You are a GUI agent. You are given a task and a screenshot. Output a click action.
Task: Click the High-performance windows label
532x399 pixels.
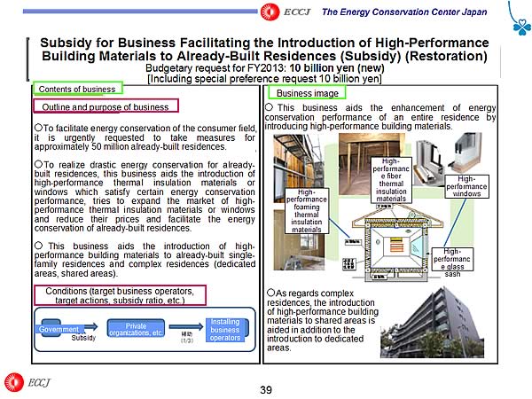[x=466, y=186]
